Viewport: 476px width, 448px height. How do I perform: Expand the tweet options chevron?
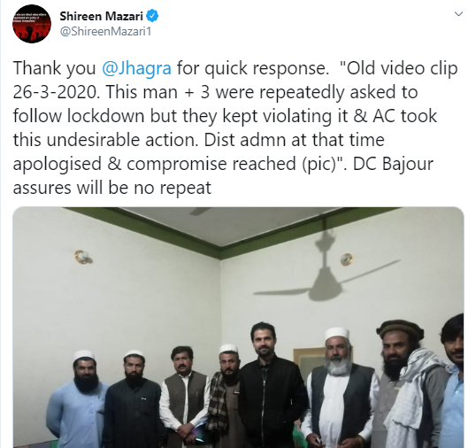[x=458, y=14]
